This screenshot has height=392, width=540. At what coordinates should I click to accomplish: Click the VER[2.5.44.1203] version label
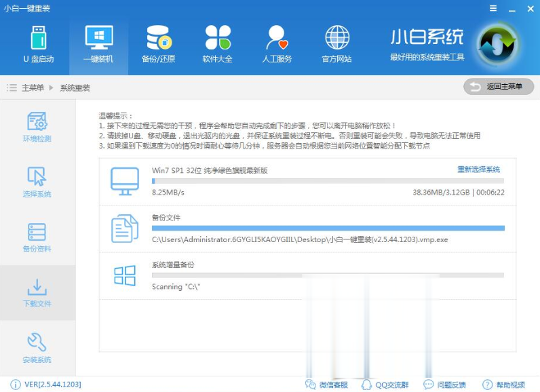(x=53, y=385)
